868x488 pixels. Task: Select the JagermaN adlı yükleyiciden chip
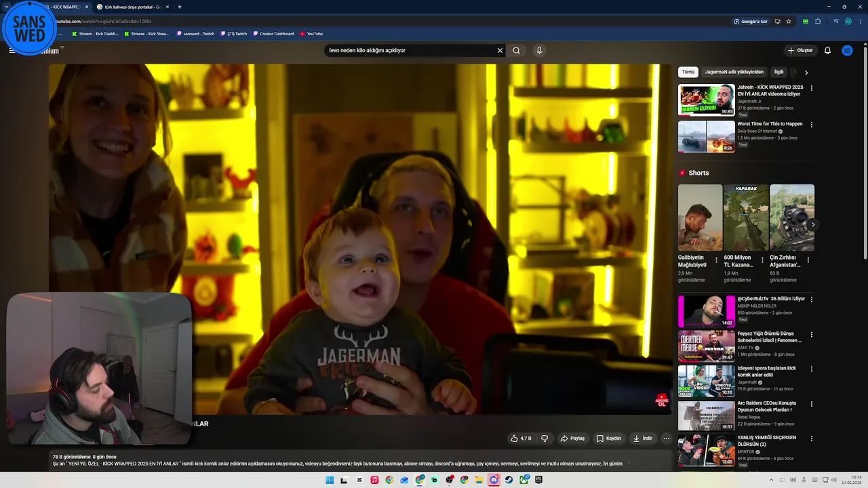click(x=734, y=72)
